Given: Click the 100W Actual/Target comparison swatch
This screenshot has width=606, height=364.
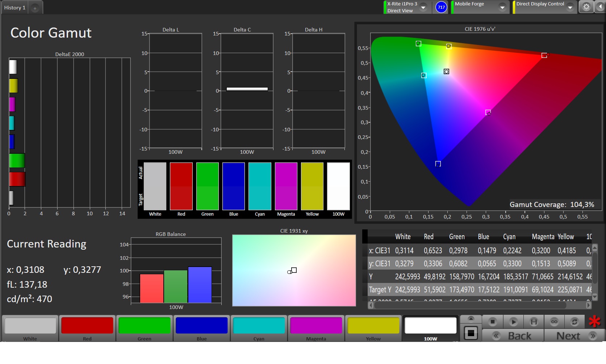Looking at the screenshot, I should coord(338,186).
